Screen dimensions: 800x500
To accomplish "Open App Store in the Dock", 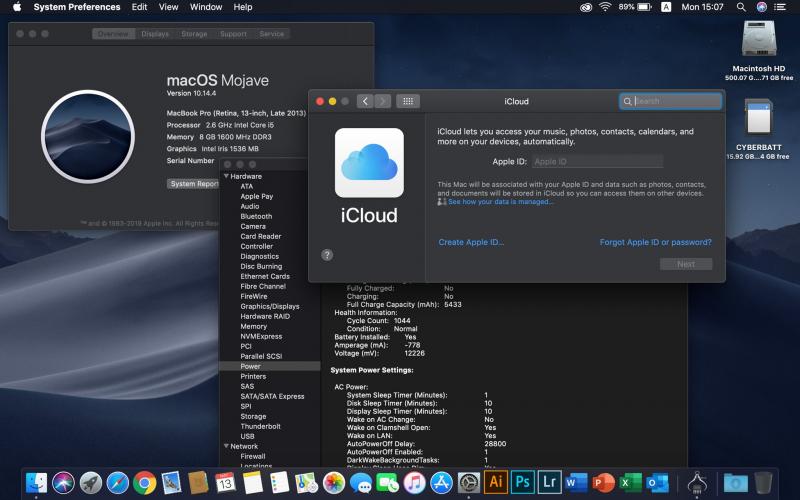I will coord(442,483).
